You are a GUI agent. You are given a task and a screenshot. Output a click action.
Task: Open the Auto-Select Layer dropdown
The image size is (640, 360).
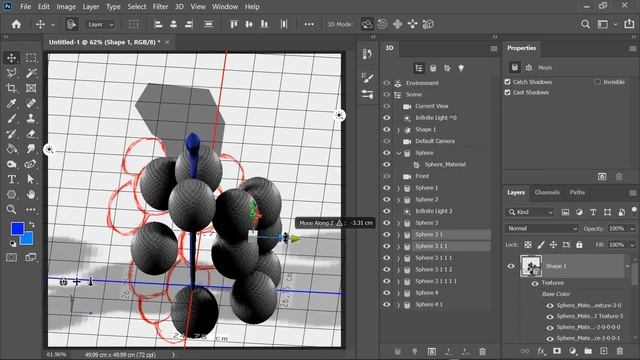tap(100, 24)
